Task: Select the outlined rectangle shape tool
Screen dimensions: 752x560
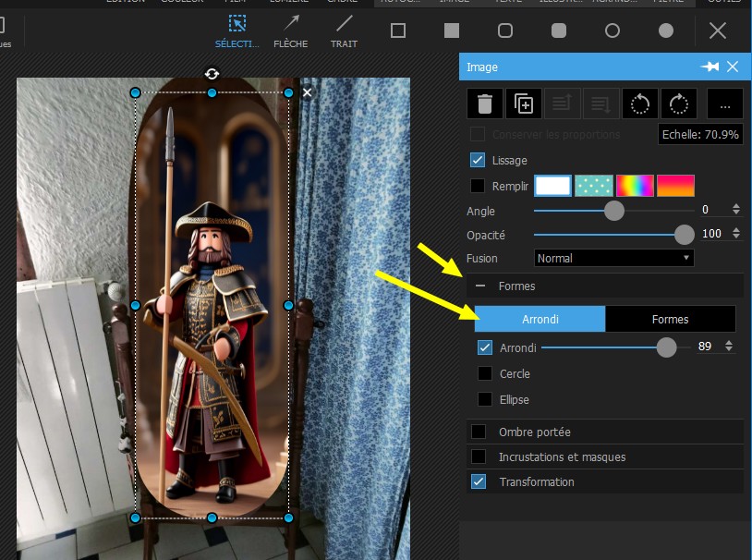Action: (398, 30)
